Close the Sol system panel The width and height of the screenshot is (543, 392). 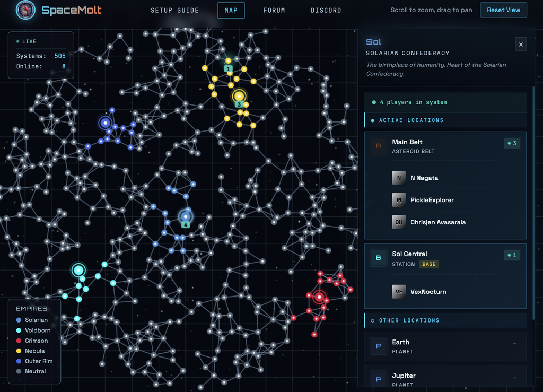[521, 45]
